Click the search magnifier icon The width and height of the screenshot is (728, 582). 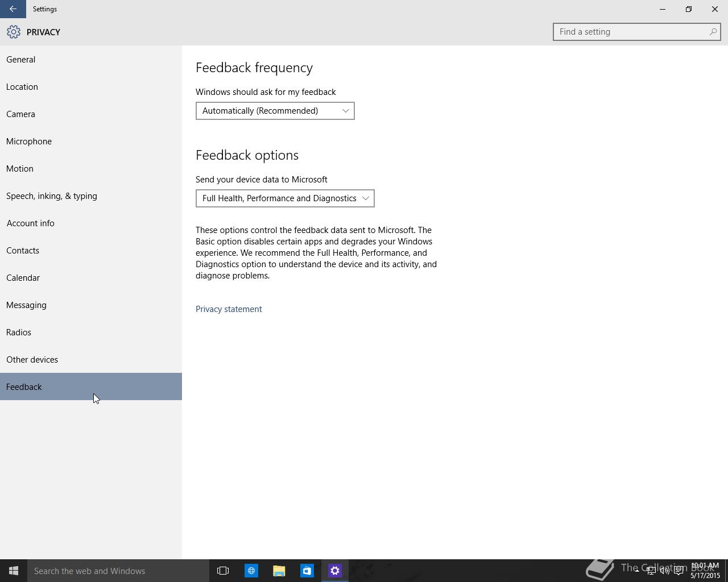713,32
